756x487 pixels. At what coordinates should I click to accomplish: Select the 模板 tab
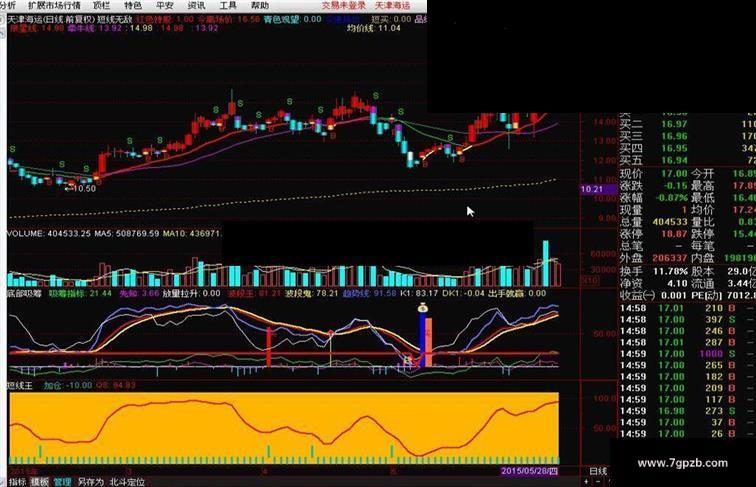point(40,482)
